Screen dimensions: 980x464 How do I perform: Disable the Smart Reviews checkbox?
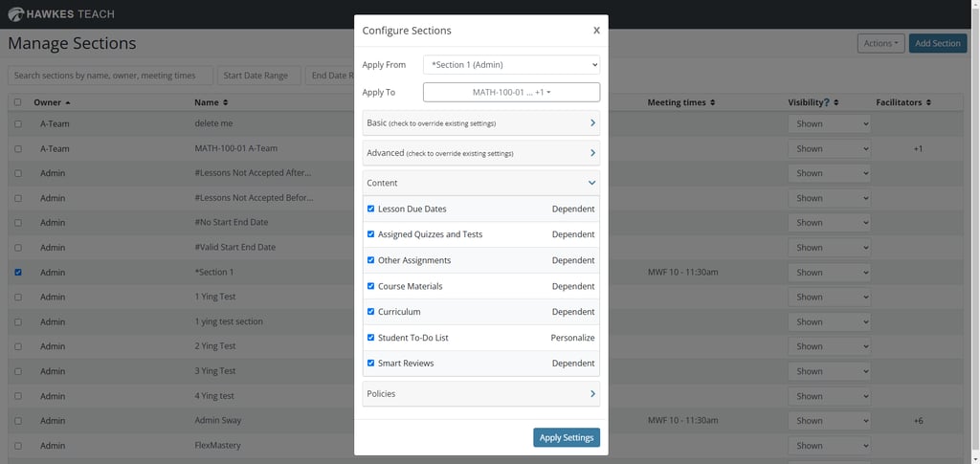[371, 364]
